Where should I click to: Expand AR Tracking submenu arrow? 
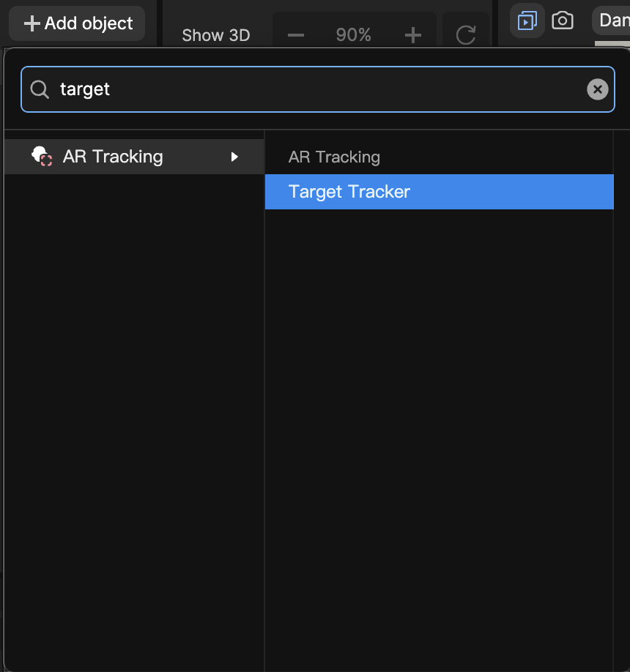[x=234, y=157]
